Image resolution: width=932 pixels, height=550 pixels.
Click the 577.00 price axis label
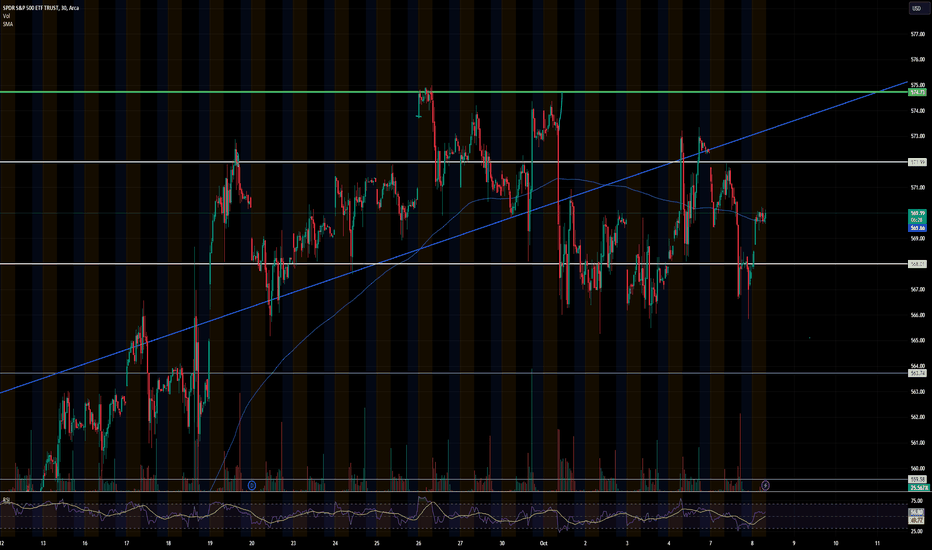pos(917,34)
